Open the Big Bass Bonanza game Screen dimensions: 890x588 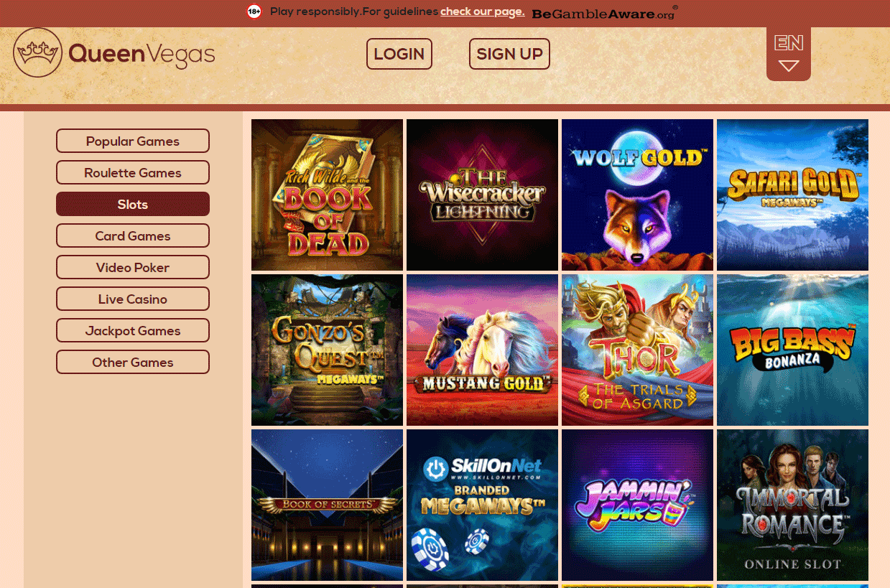792,350
